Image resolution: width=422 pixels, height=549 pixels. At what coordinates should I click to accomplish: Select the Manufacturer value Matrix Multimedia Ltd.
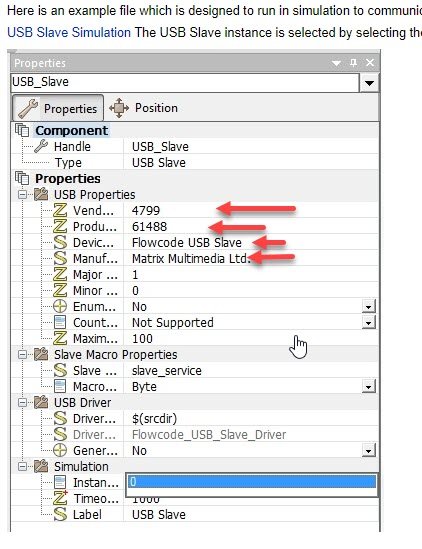(x=191, y=259)
